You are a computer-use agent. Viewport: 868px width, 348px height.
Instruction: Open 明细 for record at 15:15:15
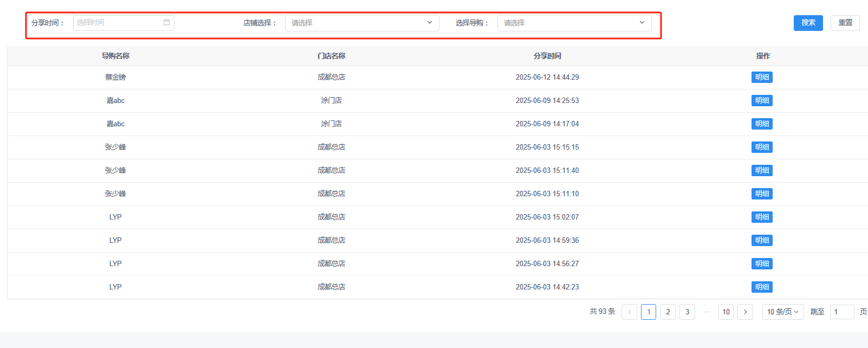point(762,147)
